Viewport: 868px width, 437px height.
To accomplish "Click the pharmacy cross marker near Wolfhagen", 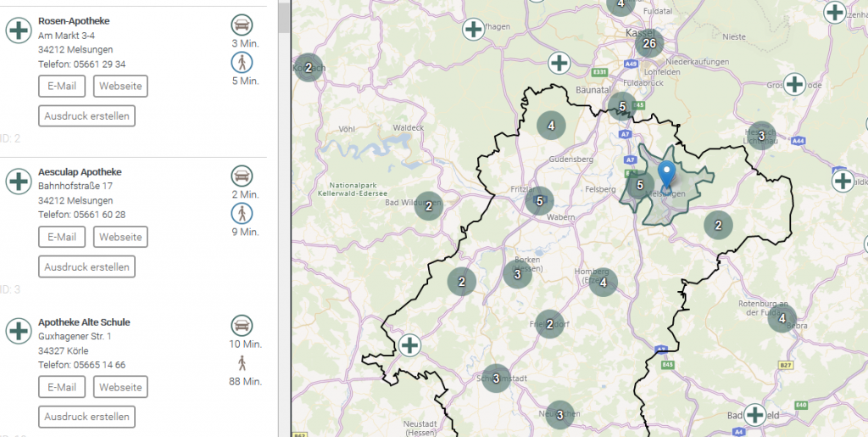I will pos(473,29).
